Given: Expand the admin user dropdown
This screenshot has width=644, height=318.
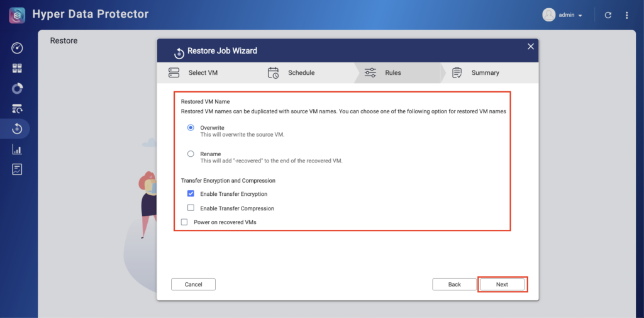Looking at the screenshot, I should click(x=563, y=15).
